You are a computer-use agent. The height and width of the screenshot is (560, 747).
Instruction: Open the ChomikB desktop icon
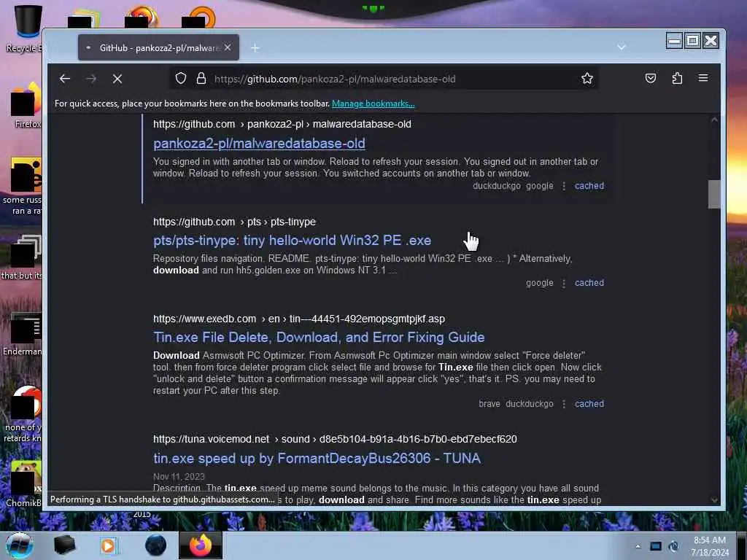(x=24, y=484)
